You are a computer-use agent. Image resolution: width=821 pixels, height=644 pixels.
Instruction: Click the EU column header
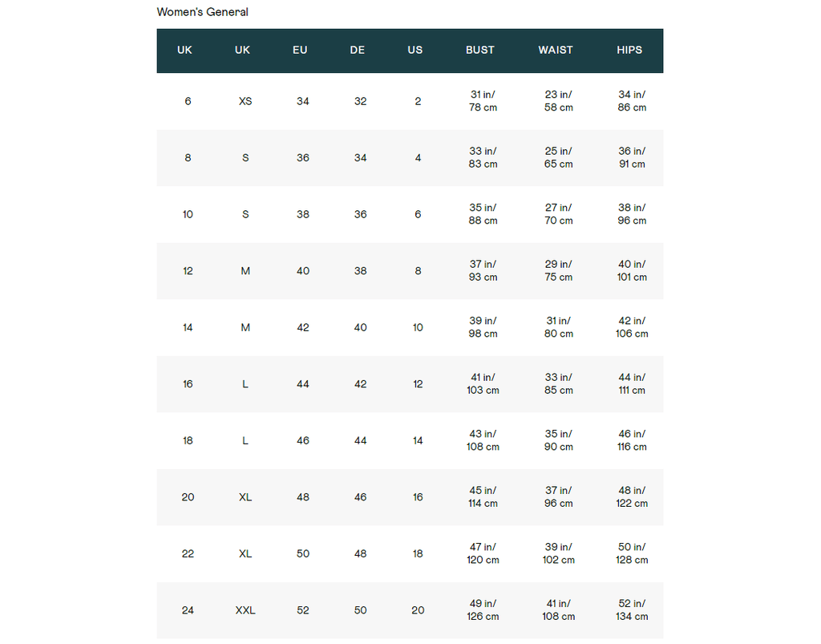coord(300,50)
